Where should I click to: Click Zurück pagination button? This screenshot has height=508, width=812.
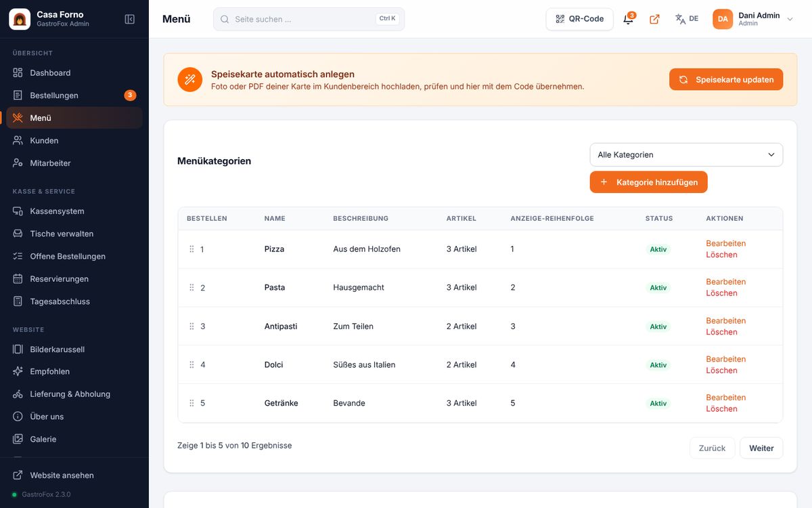(x=712, y=448)
